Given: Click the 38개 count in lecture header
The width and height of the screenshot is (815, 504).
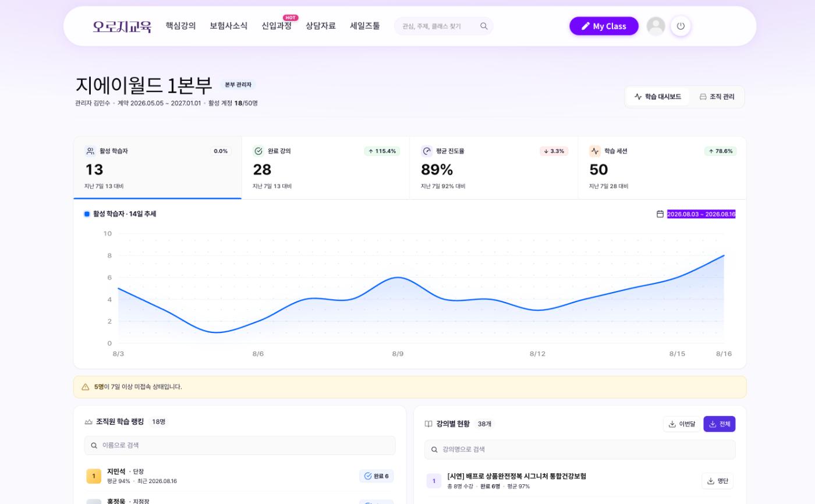Looking at the screenshot, I should tap(484, 424).
